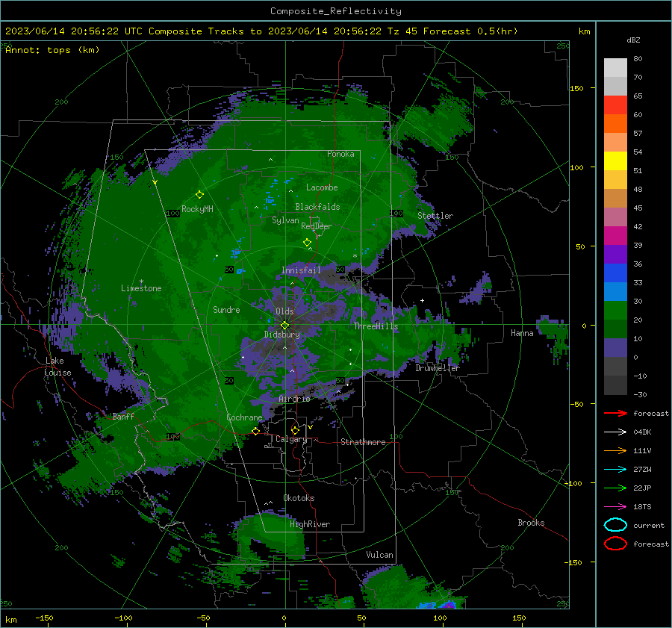The height and width of the screenshot is (628, 672).
Task: Select the red 60-65 dBZ color swatch
Action: click(x=615, y=105)
